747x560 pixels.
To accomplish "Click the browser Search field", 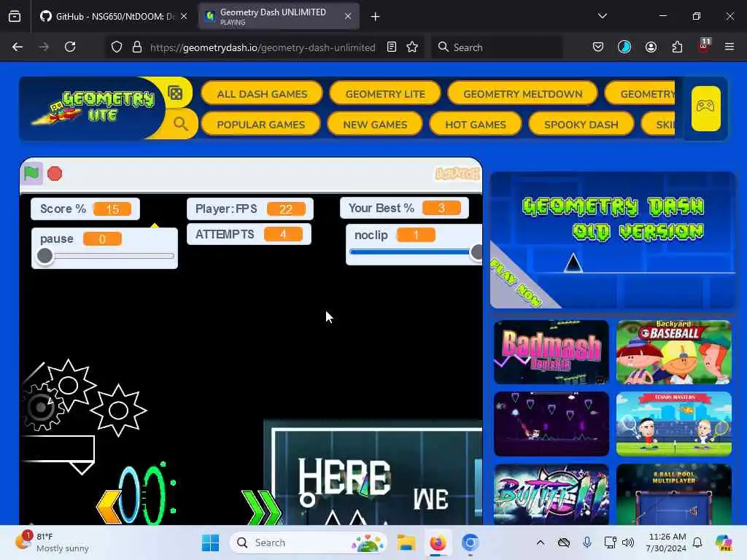I will coord(496,47).
